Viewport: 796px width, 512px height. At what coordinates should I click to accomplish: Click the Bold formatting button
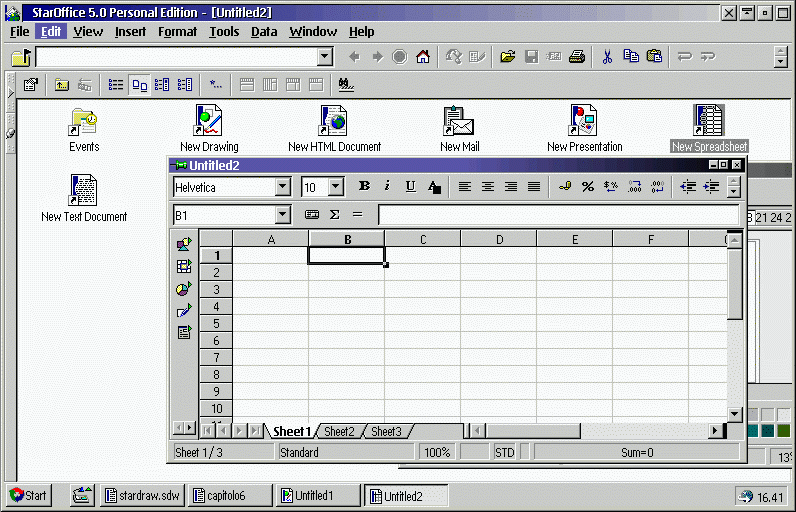[364, 186]
